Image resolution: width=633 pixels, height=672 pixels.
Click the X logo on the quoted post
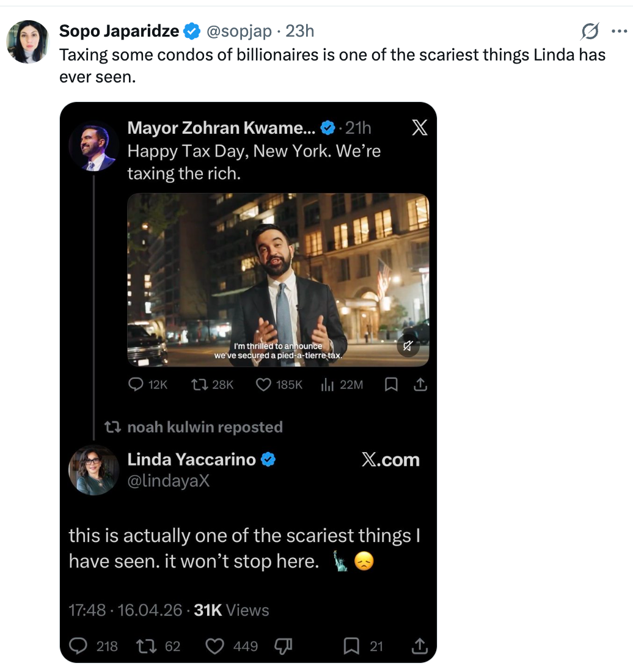pyautogui.click(x=419, y=128)
